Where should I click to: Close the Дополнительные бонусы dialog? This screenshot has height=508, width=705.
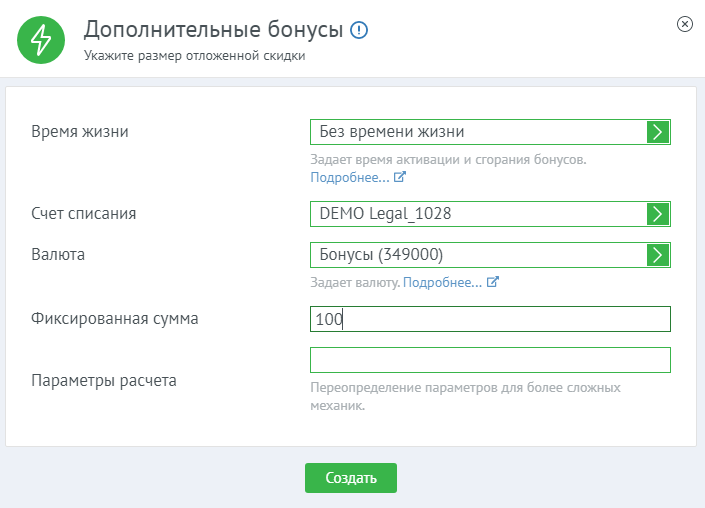click(684, 24)
